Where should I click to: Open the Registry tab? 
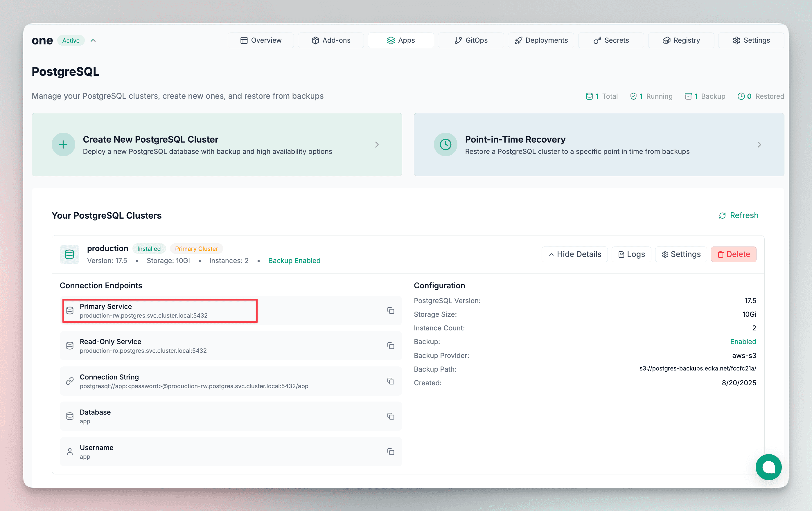click(x=681, y=40)
